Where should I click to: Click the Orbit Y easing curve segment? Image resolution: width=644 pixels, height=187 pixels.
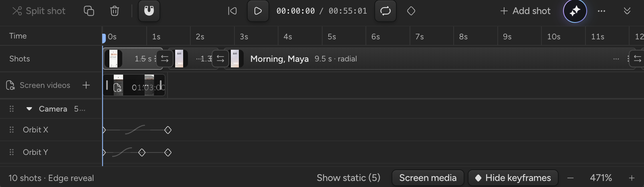click(x=122, y=152)
